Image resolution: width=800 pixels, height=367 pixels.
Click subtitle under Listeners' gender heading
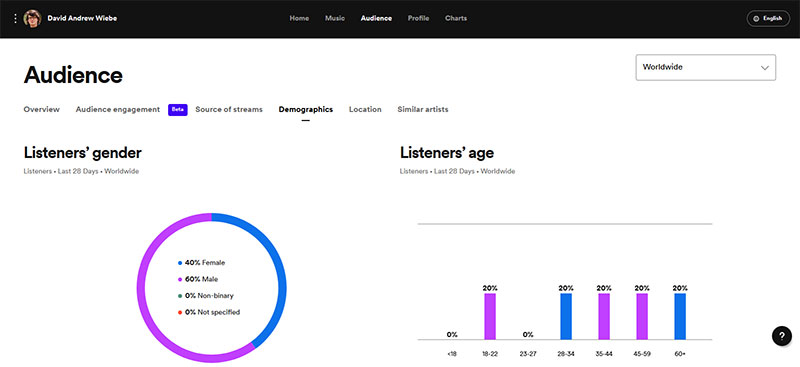tap(81, 172)
